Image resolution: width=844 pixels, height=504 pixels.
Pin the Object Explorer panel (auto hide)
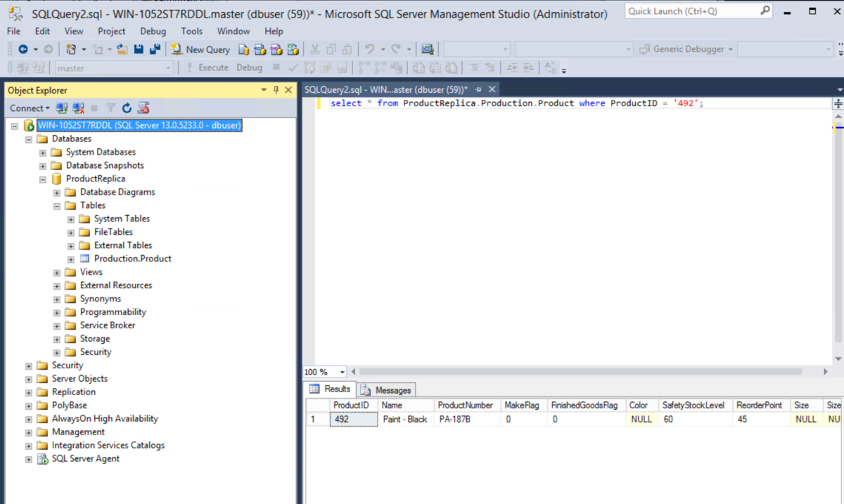(276, 90)
